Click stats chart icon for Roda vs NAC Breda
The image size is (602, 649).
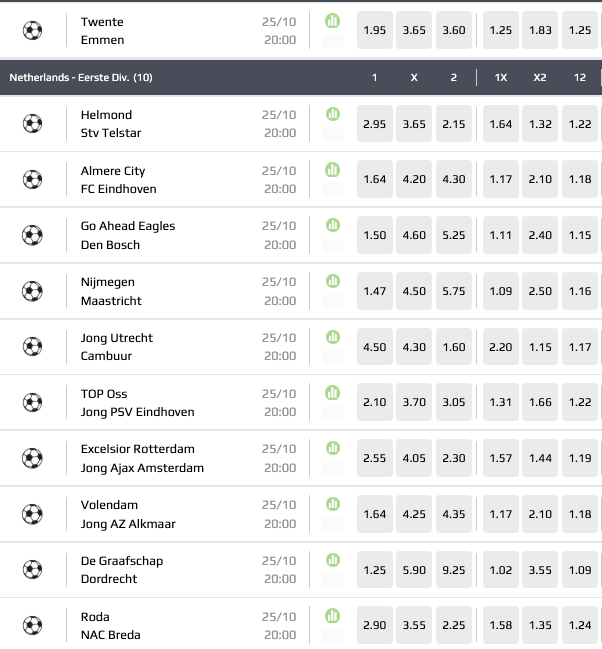pos(333,616)
